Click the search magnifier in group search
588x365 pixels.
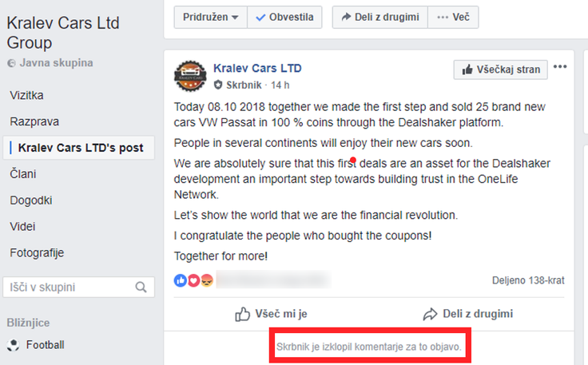click(141, 287)
